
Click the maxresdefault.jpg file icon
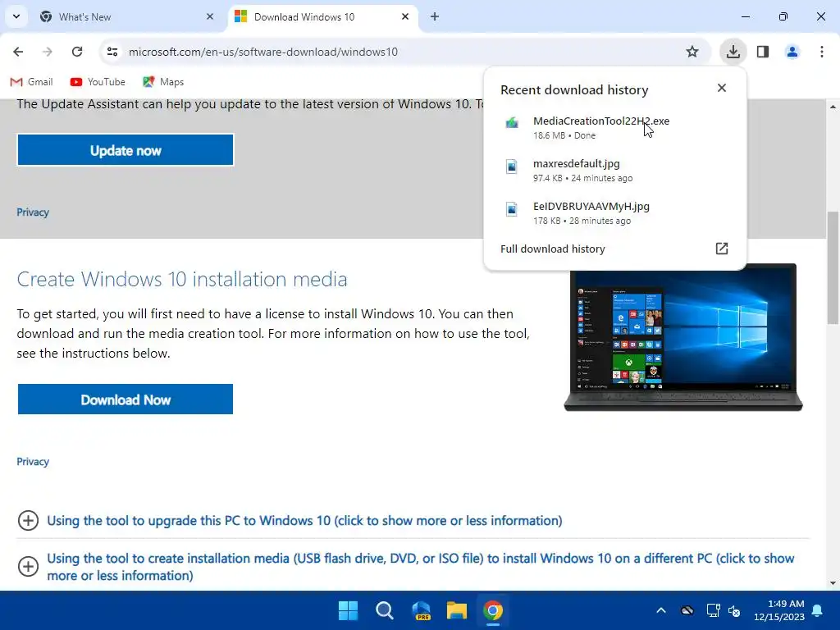(x=512, y=166)
